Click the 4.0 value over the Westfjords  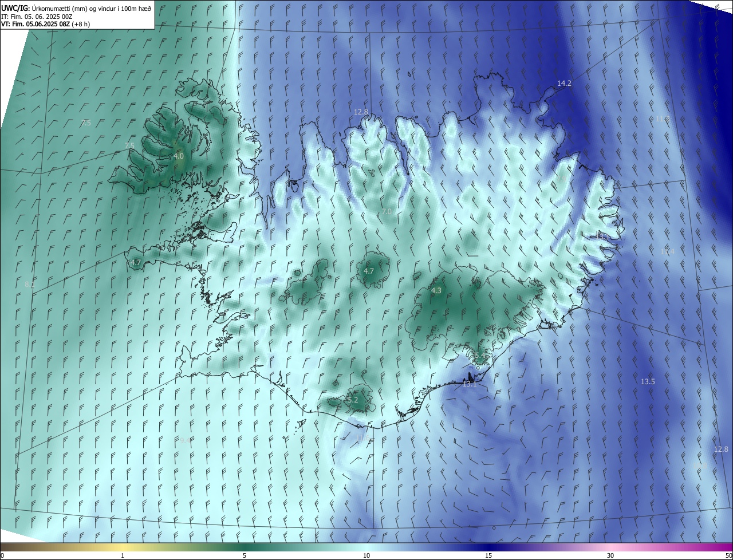(x=179, y=156)
